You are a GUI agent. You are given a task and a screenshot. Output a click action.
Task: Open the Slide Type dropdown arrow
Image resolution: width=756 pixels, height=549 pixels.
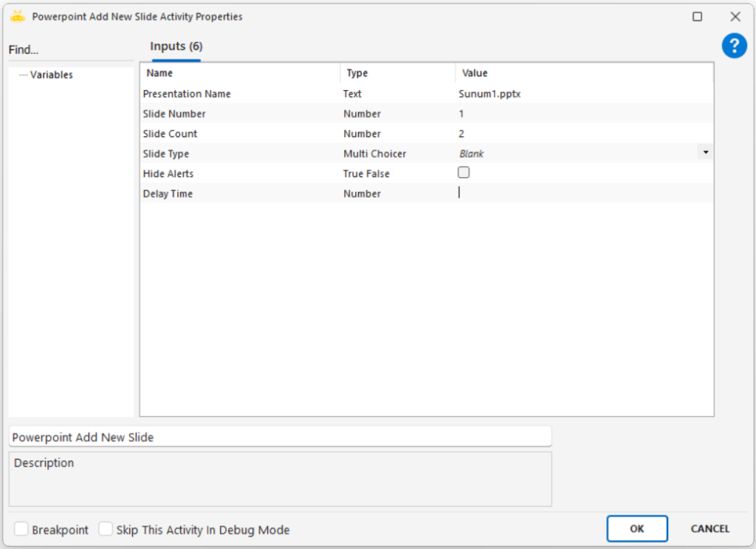pyautogui.click(x=705, y=152)
